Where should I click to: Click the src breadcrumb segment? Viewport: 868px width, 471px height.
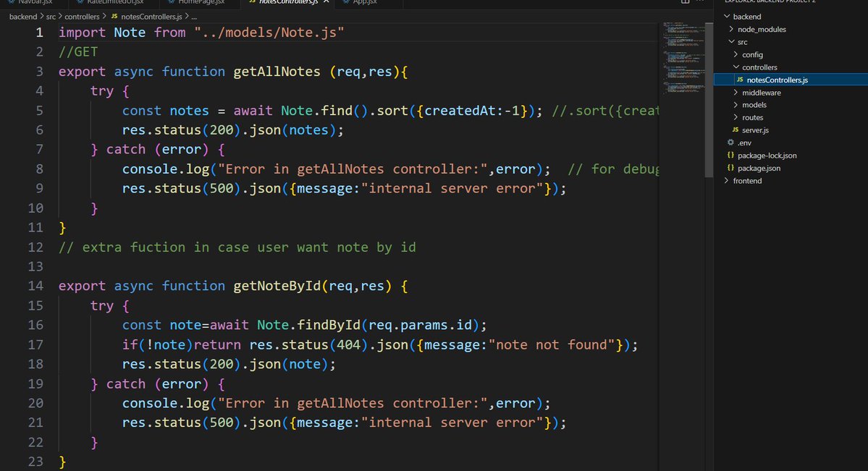(51, 17)
